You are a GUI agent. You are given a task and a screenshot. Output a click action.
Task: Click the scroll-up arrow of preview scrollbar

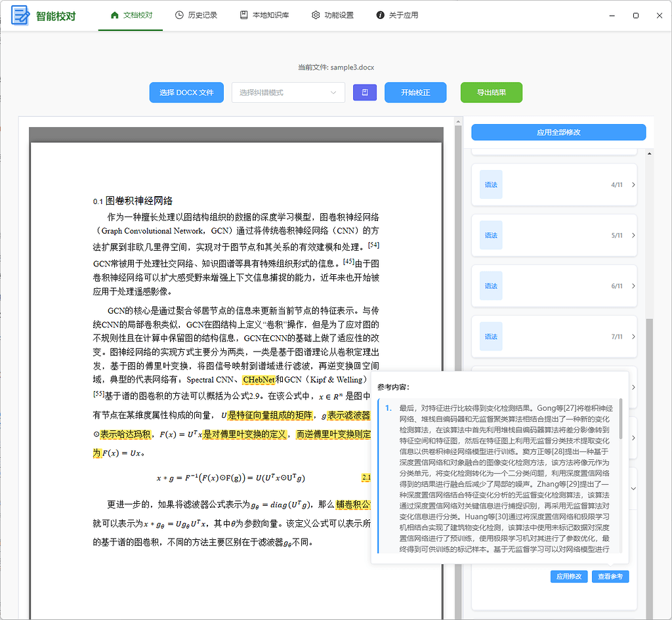coord(457,121)
